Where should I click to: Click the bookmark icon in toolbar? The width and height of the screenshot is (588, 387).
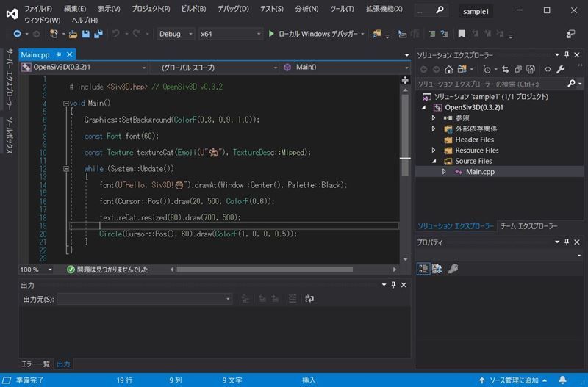pyautogui.click(x=462, y=34)
